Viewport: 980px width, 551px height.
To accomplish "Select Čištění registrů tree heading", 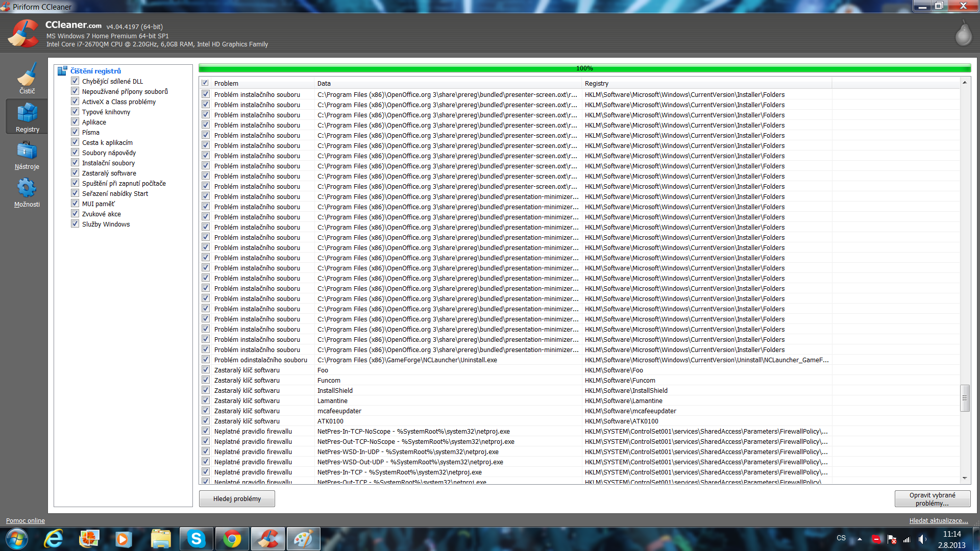I will coord(95,71).
